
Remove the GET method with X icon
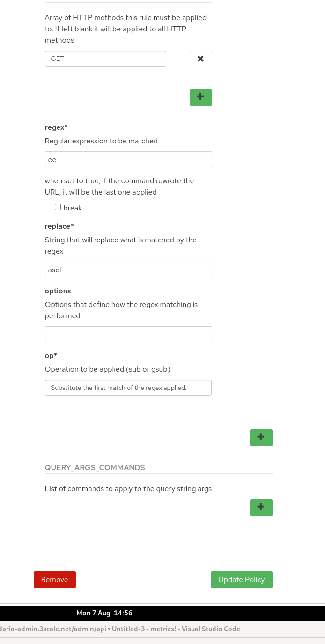tap(200, 59)
